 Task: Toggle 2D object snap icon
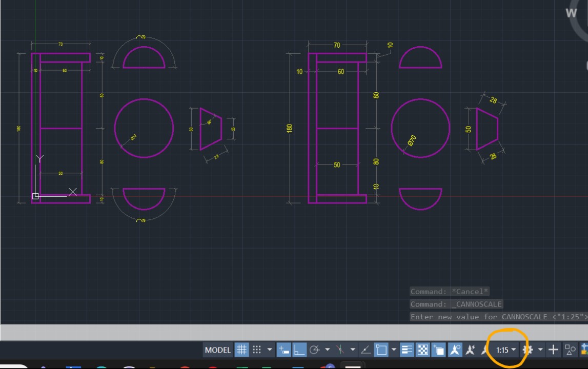click(381, 350)
